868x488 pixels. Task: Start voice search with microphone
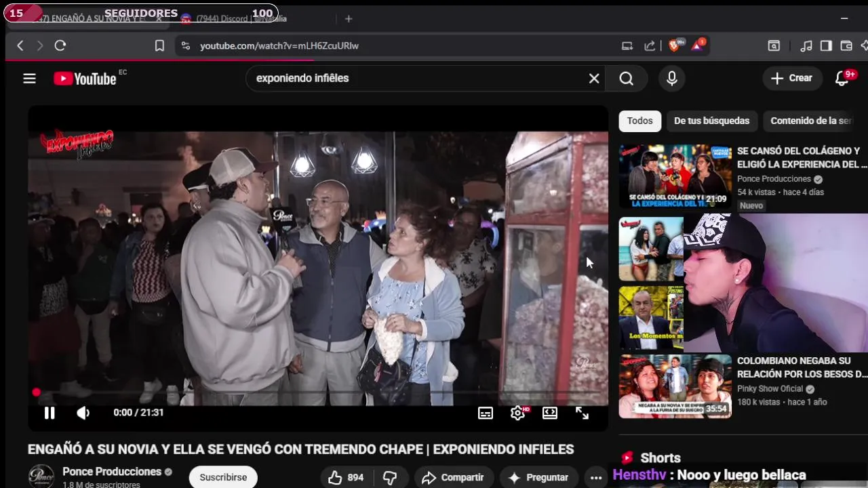click(672, 79)
